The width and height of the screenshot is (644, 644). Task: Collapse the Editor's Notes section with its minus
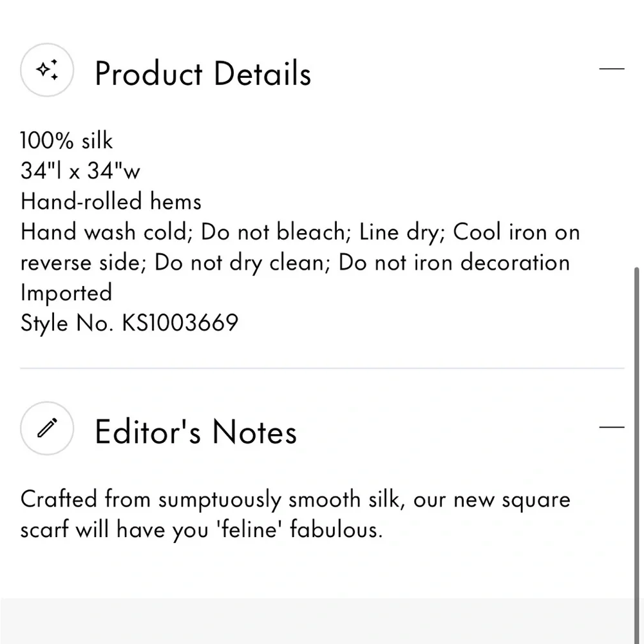click(611, 426)
